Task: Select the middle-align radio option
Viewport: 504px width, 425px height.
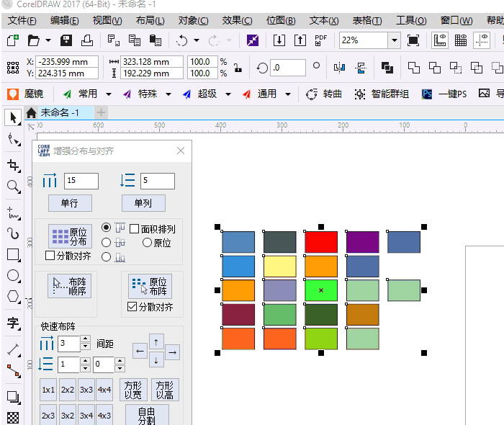Action: pos(106,243)
